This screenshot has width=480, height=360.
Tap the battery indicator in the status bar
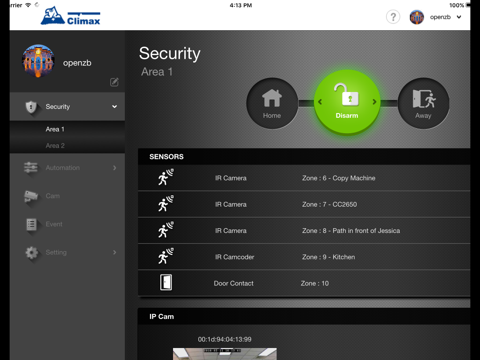[x=468, y=5]
